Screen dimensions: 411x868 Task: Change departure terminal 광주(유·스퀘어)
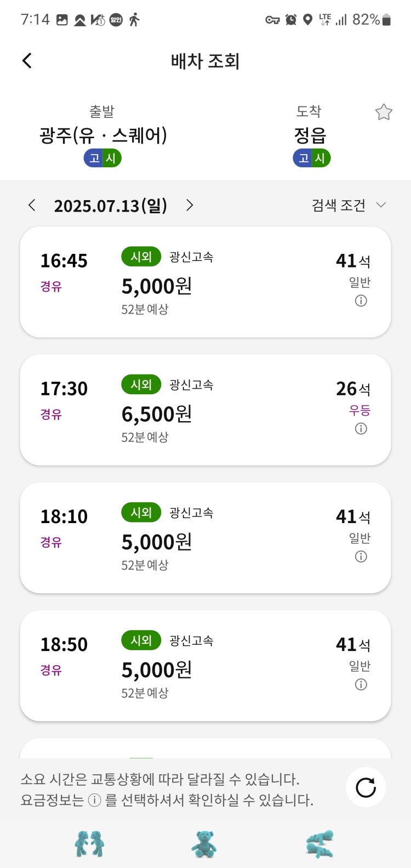[x=103, y=135]
